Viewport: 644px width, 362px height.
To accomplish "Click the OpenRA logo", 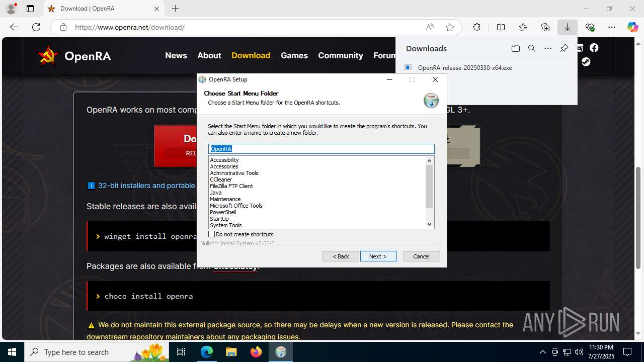I will (74, 56).
